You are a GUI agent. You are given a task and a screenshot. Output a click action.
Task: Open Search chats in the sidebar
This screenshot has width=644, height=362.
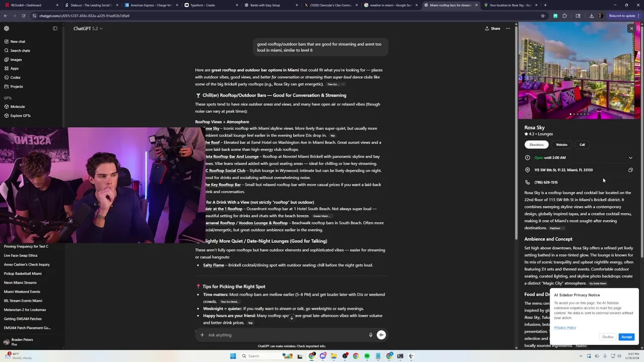20,51
